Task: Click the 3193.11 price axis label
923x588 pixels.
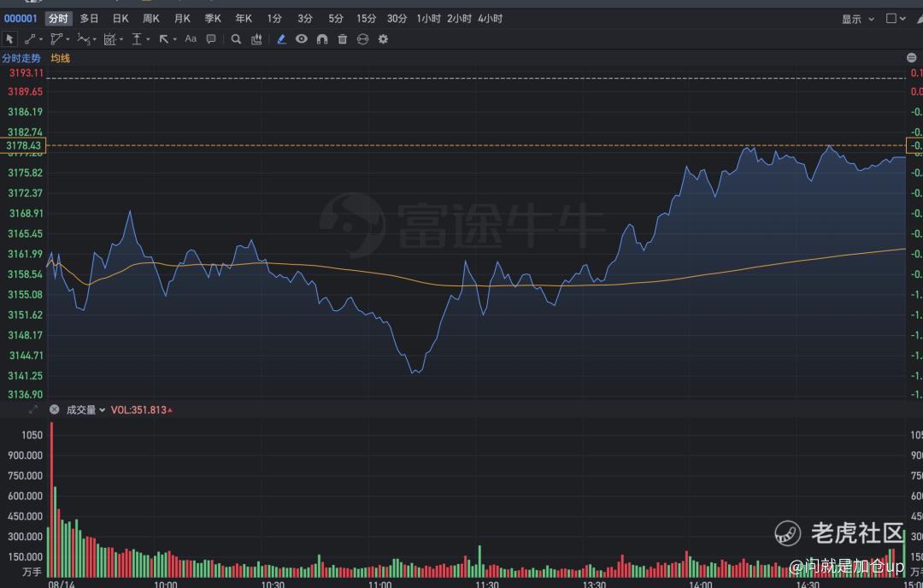Action: (26, 73)
